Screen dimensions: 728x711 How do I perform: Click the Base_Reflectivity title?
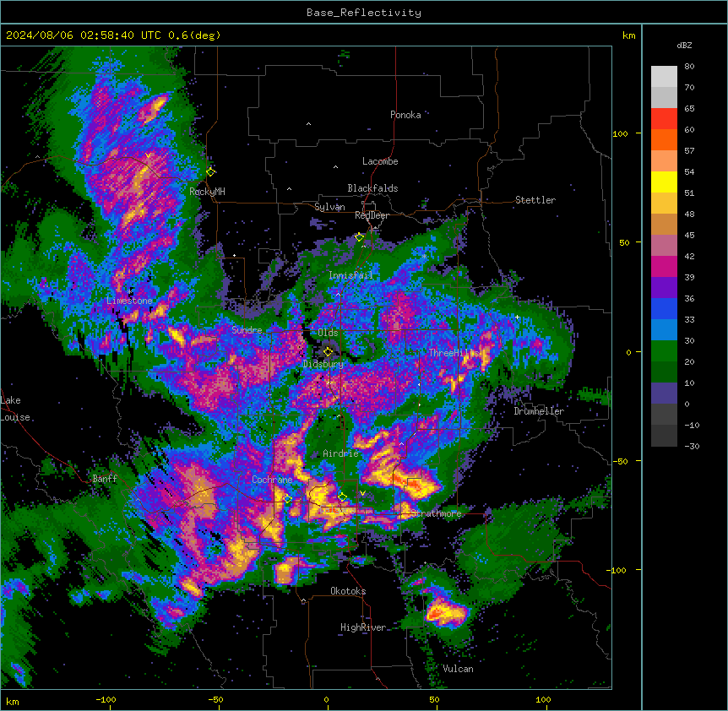[x=364, y=13]
